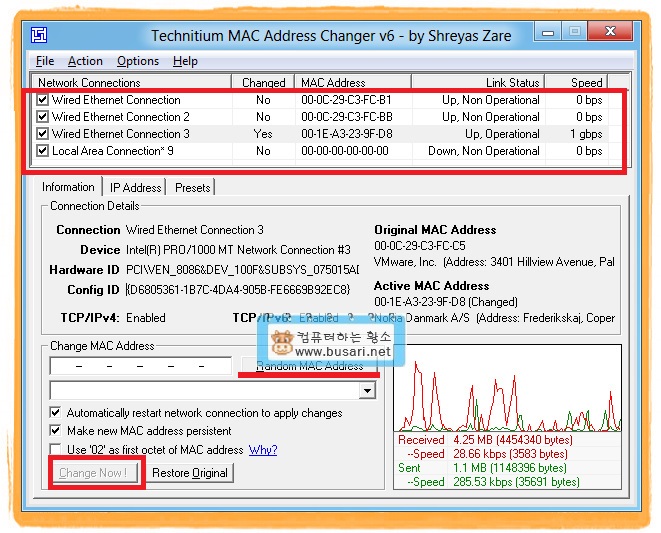
Task: Click the Random MAC Address button
Action: click(309, 365)
